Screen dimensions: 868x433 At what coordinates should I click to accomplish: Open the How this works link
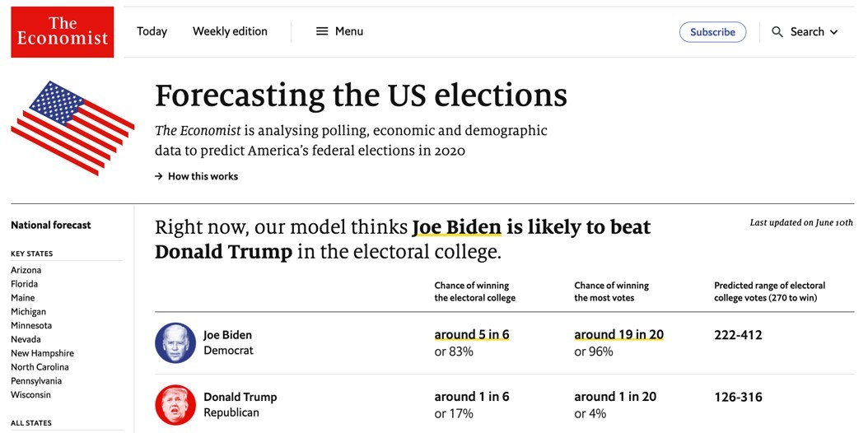click(203, 176)
